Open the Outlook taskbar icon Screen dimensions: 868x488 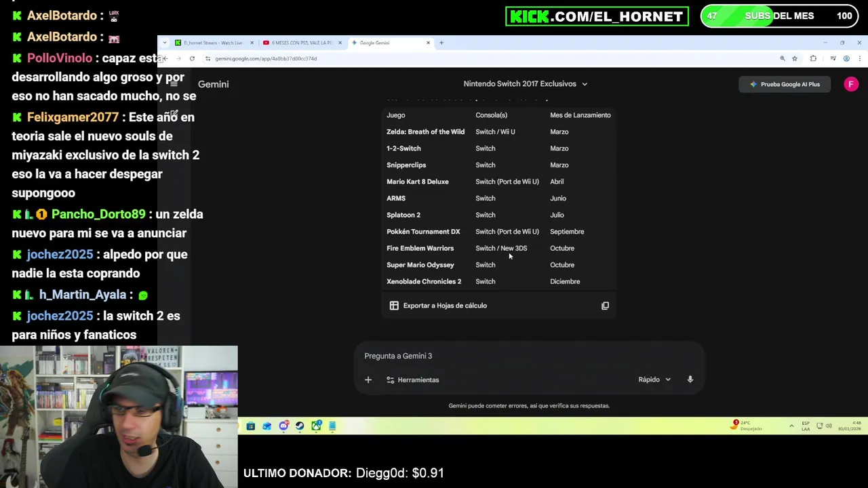(x=267, y=426)
